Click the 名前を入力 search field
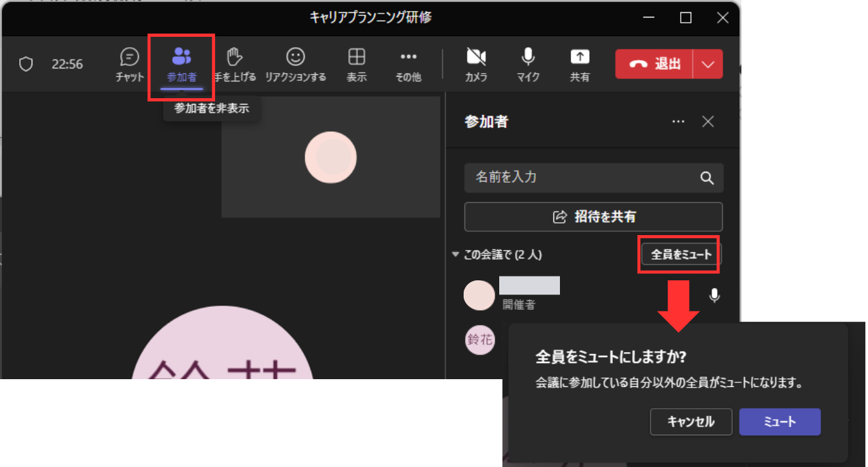868x467 pixels. tap(581, 178)
